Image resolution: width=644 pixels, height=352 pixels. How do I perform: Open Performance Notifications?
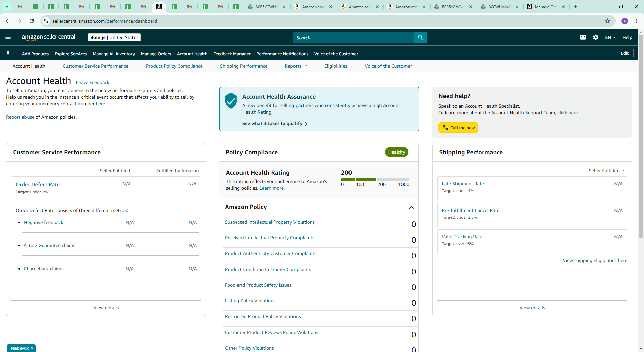(282, 54)
